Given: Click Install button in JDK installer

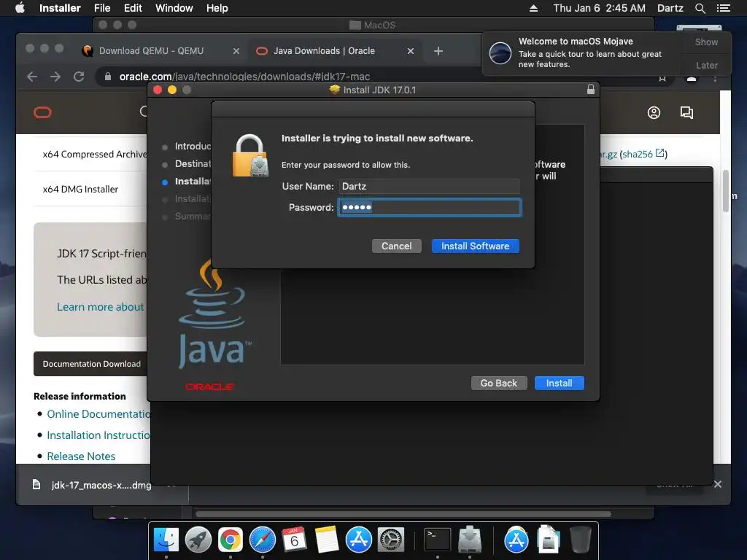Looking at the screenshot, I should click(x=559, y=384).
